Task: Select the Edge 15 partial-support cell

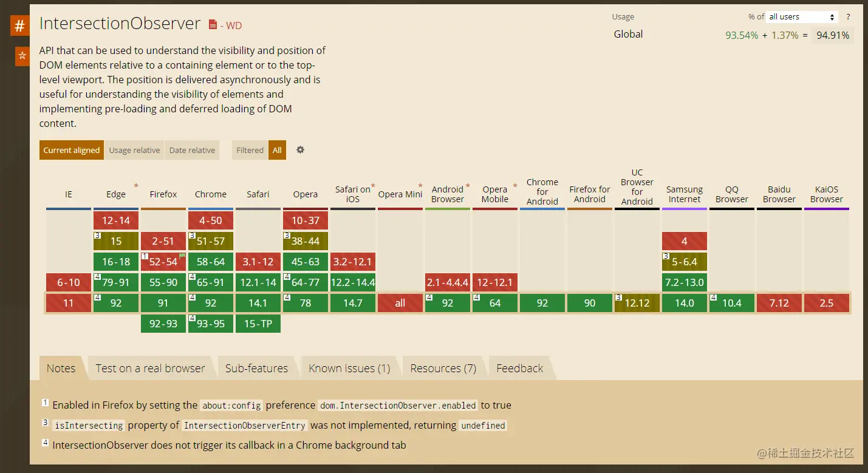Action: coord(116,241)
